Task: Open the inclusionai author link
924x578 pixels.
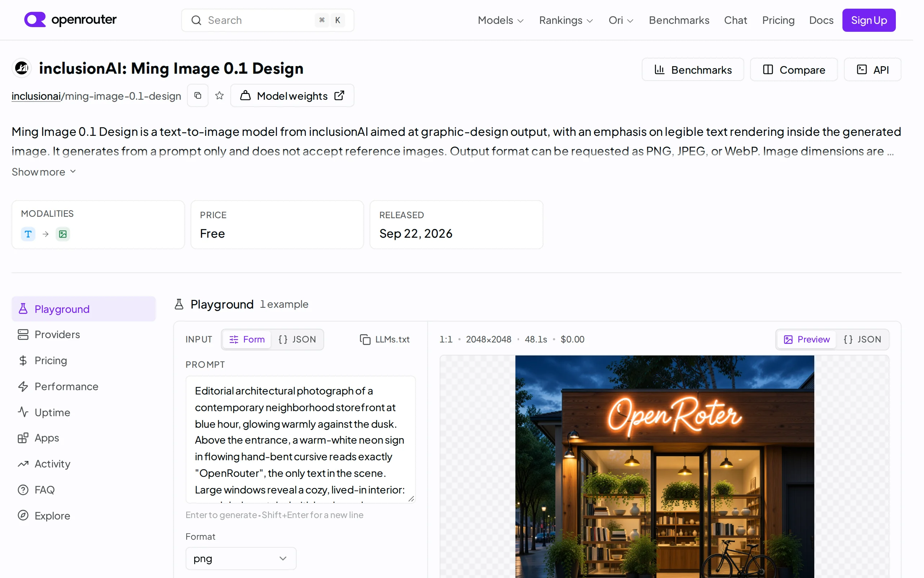Action: pyautogui.click(x=36, y=96)
